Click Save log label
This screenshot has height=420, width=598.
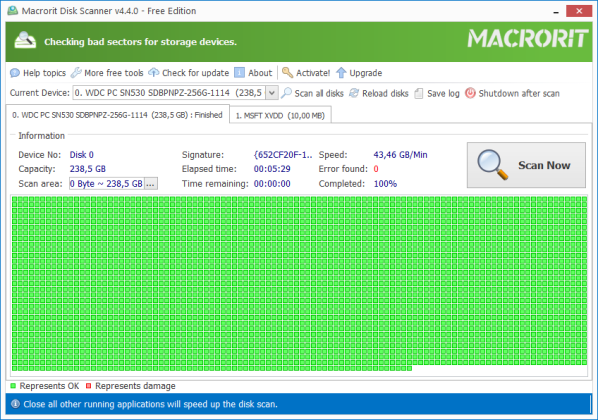[x=443, y=93]
